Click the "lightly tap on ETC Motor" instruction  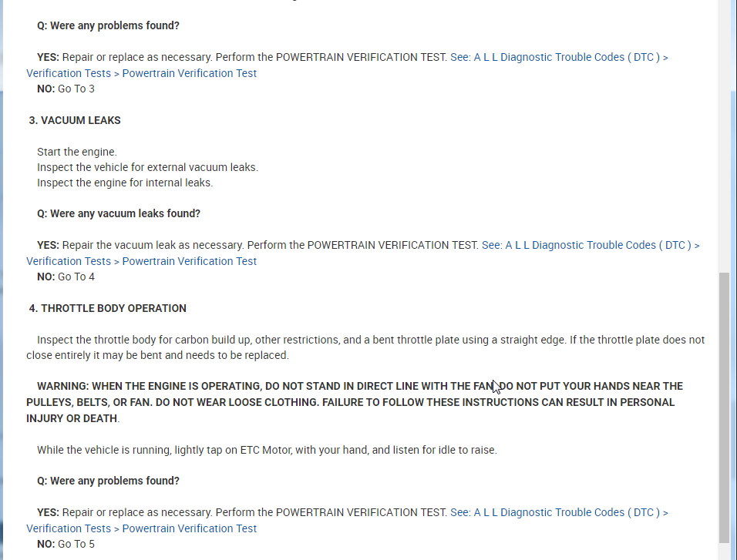click(x=267, y=450)
